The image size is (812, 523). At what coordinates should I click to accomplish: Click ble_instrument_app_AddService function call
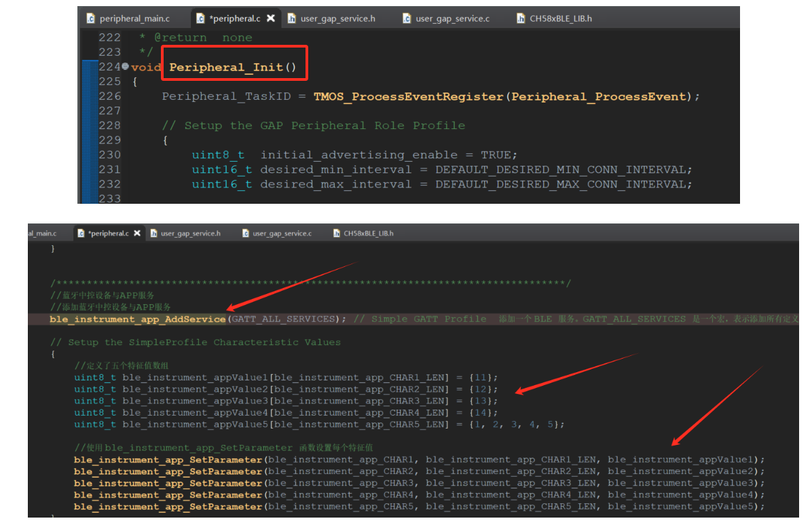(x=137, y=319)
